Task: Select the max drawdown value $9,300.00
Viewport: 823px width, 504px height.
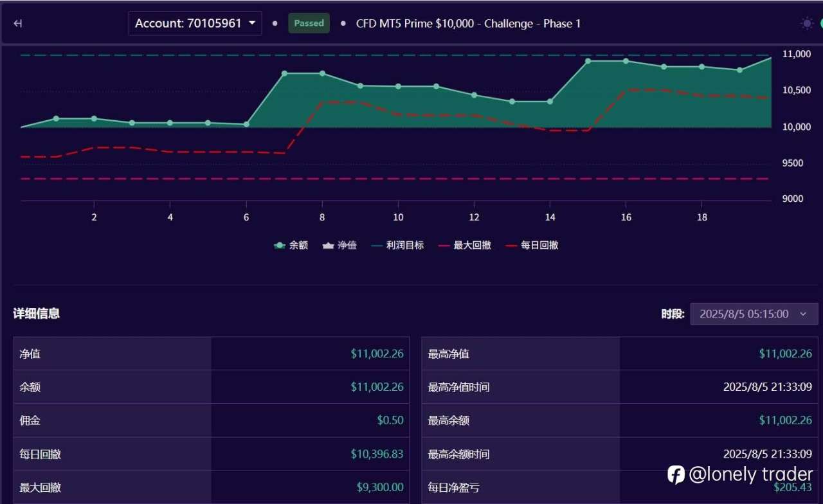Action: [381, 487]
